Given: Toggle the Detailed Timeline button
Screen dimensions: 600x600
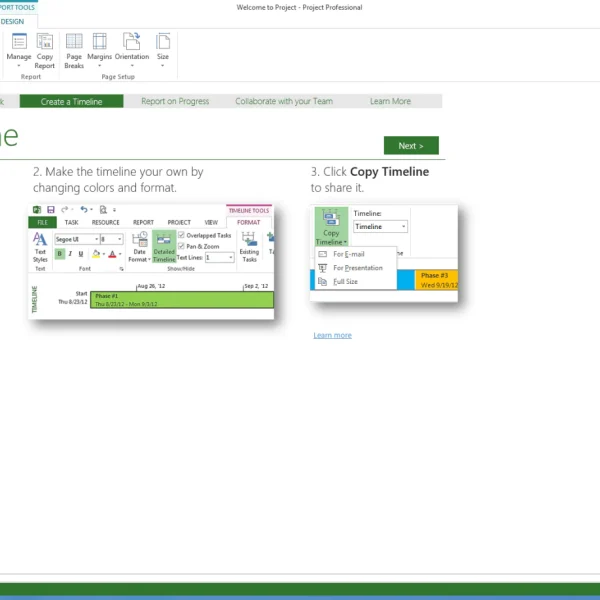Looking at the screenshot, I should click(x=164, y=246).
